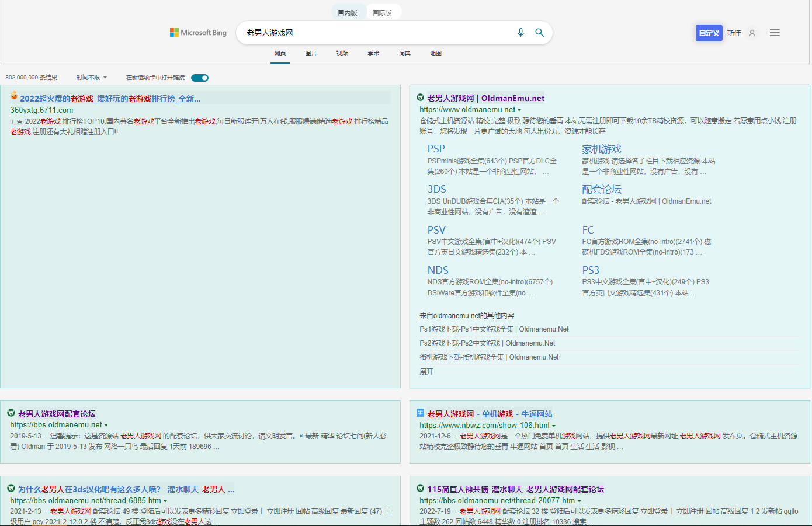Open Ps1游戏下载-Ps1中文游戏全集 link
This screenshot has height=526, width=812.
(494, 329)
